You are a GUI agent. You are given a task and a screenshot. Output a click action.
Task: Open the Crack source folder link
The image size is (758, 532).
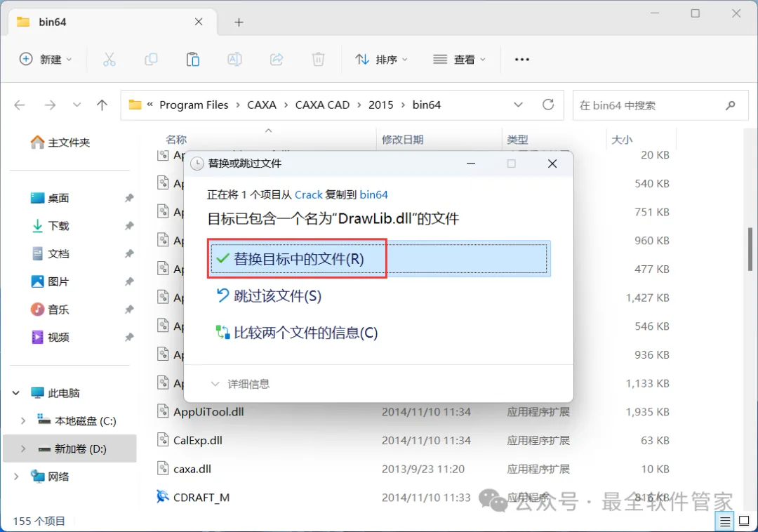[x=308, y=194]
